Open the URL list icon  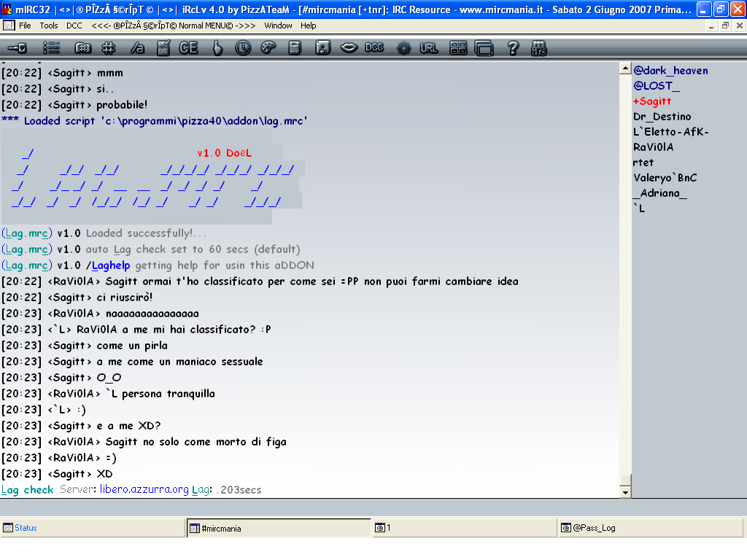(429, 48)
